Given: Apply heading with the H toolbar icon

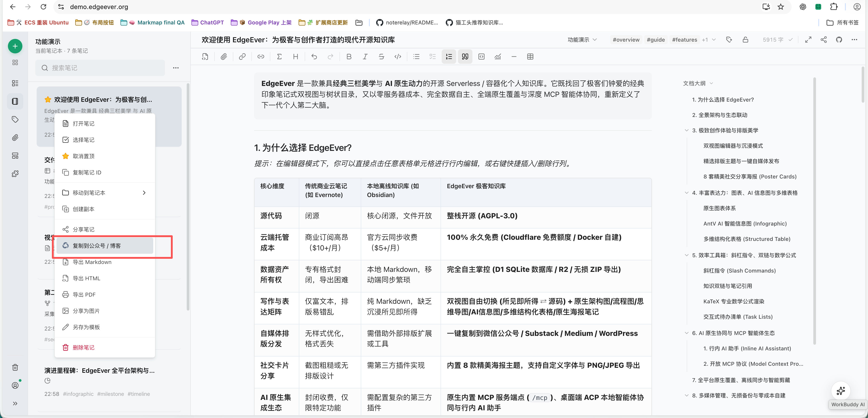Looking at the screenshot, I should (x=295, y=57).
